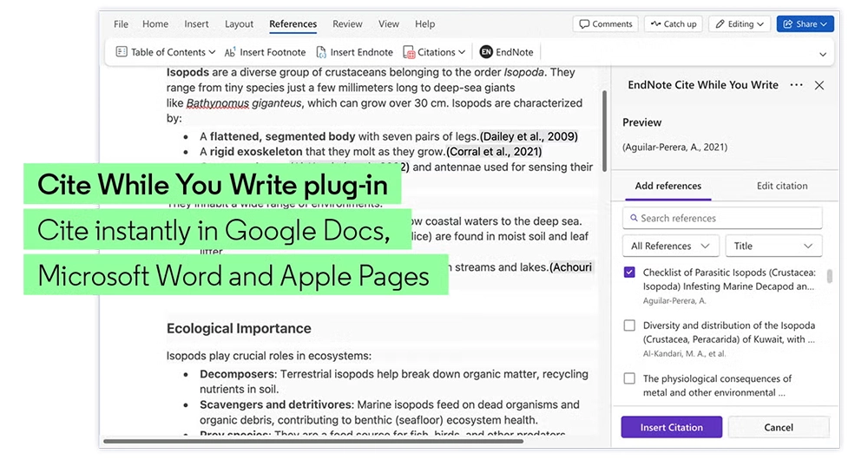Expand the ribbon with the chevron
The height and width of the screenshot is (460, 868).
(823, 55)
